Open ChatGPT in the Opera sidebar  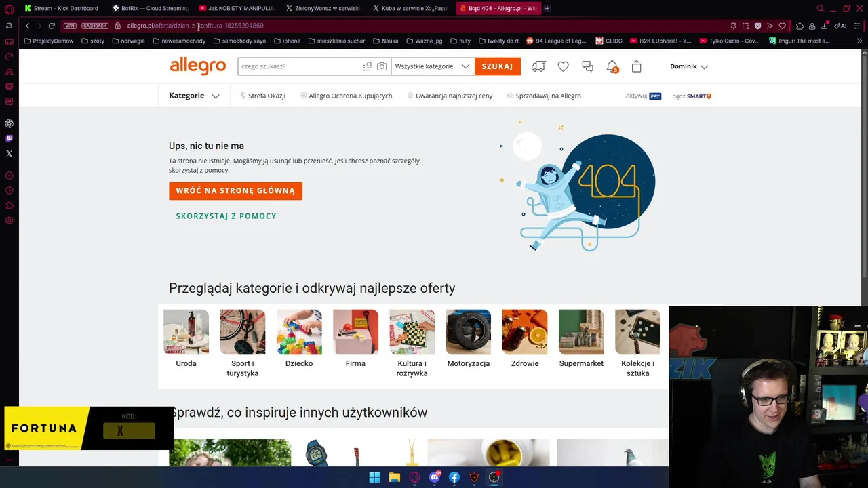pos(9,123)
